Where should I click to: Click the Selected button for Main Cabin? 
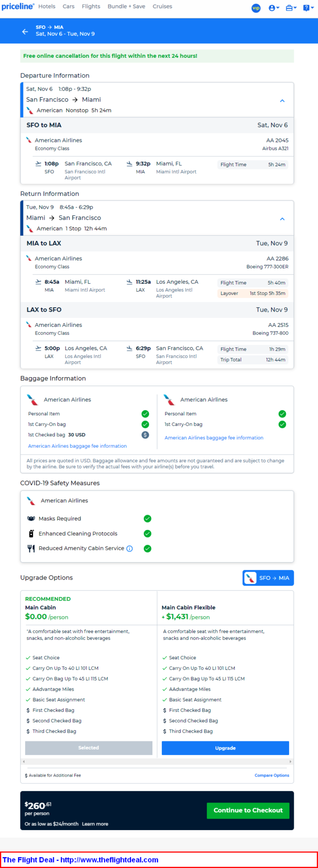point(89,748)
